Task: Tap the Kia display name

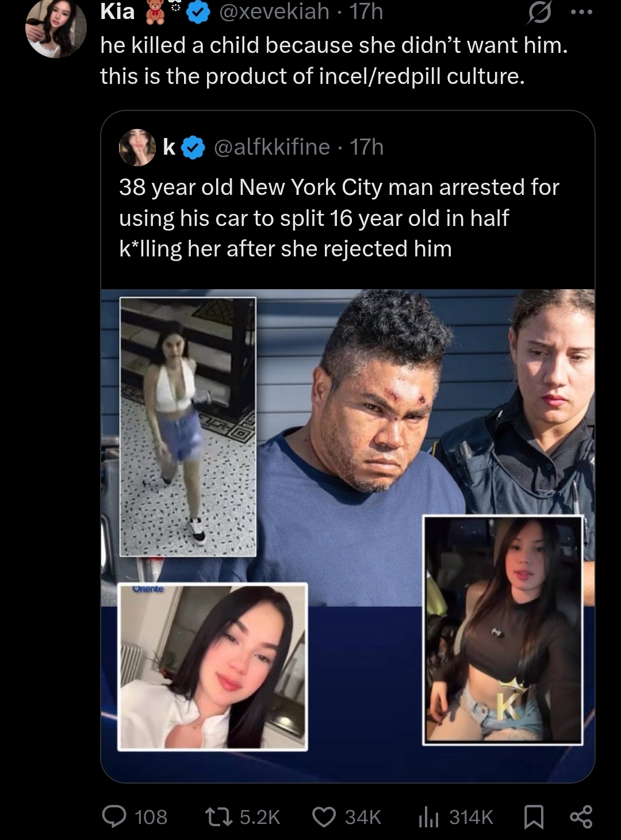Action: [117, 11]
